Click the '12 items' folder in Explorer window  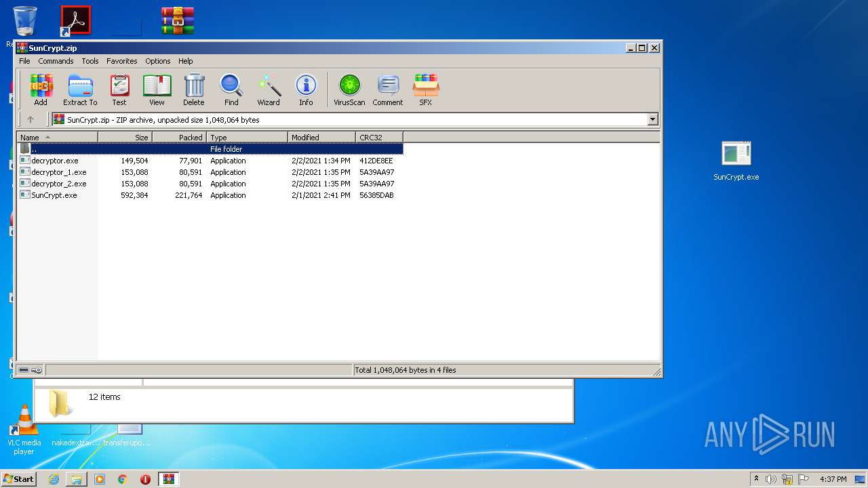pos(61,403)
